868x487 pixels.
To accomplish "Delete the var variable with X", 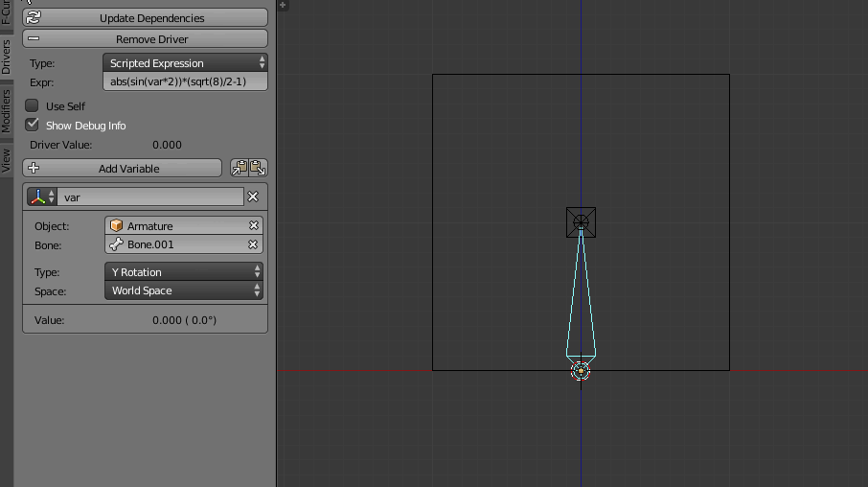I will pyautogui.click(x=253, y=197).
